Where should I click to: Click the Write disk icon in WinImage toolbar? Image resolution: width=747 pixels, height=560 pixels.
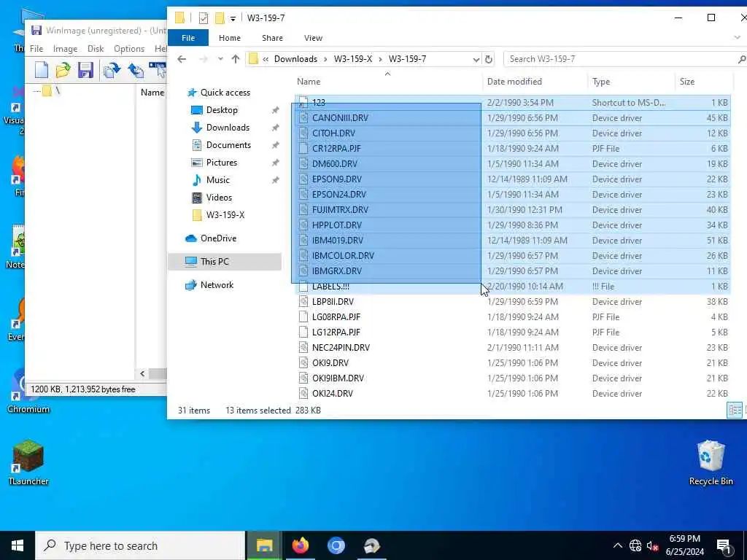tap(136, 70)
